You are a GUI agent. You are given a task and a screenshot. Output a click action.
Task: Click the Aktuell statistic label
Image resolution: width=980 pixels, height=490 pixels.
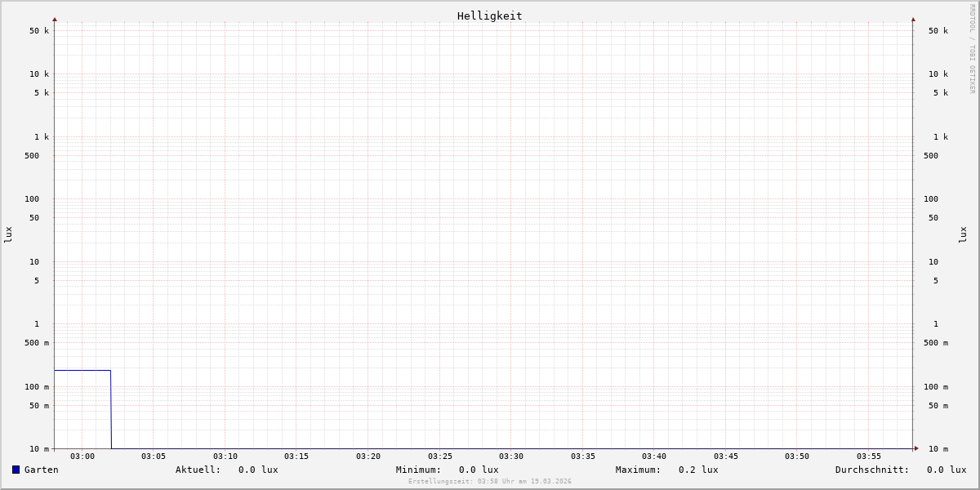[x=198, y=470]
